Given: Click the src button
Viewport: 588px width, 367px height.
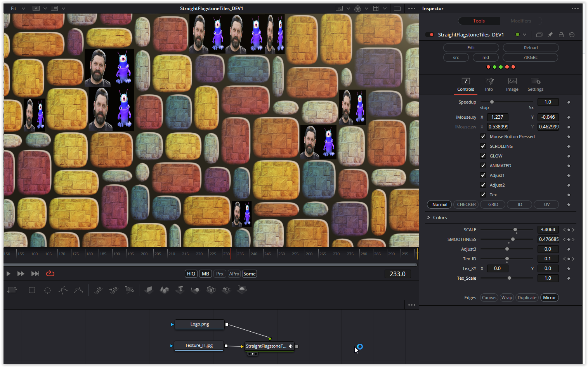Looking at the screenshot, I should 456,57.
